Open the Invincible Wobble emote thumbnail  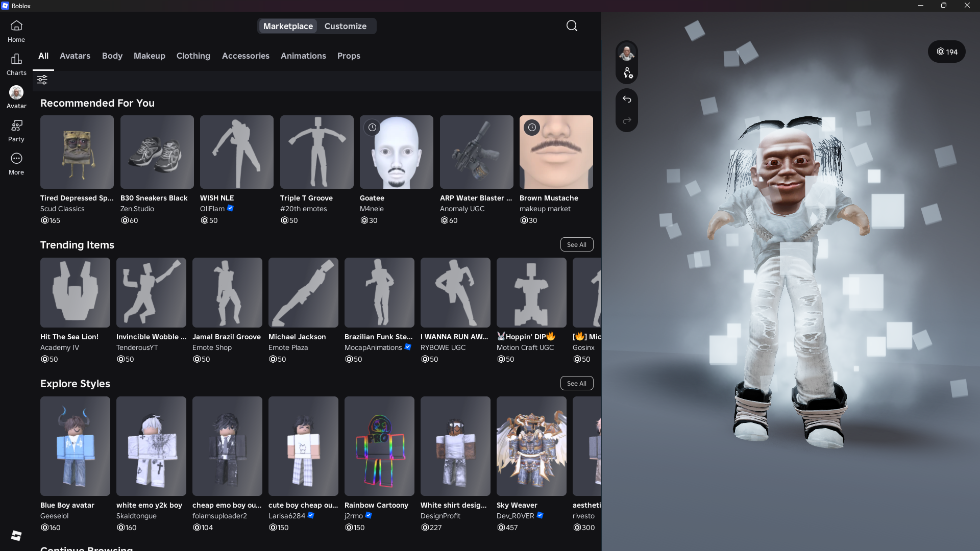point(151,292)
